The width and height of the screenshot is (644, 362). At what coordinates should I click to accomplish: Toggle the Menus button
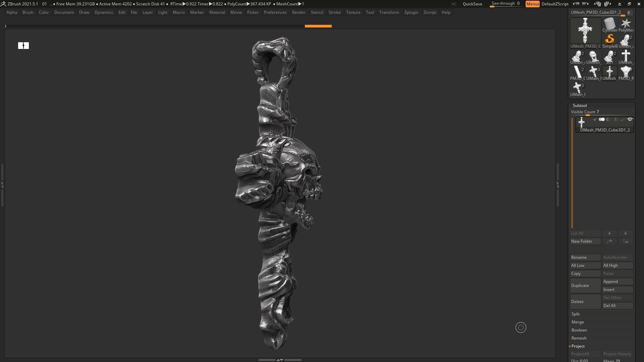pos(533,4)
